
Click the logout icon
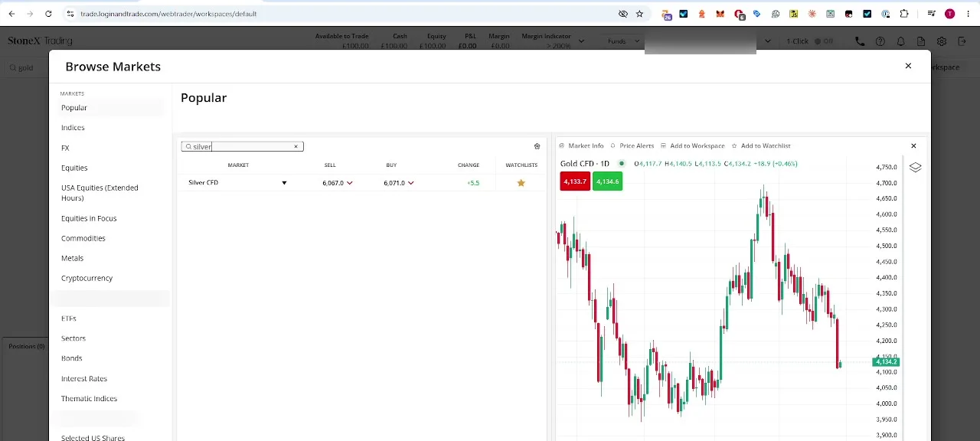tap(962, 41)
